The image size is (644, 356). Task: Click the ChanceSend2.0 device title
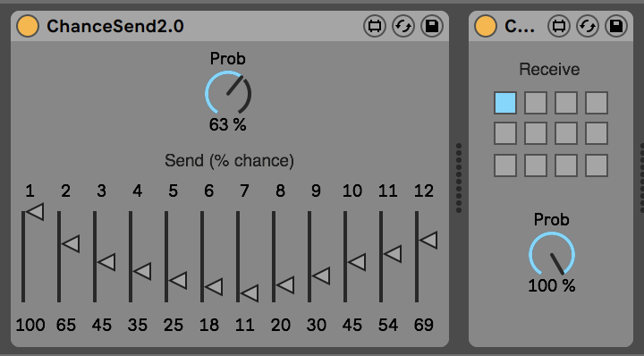tap(115, 26)
